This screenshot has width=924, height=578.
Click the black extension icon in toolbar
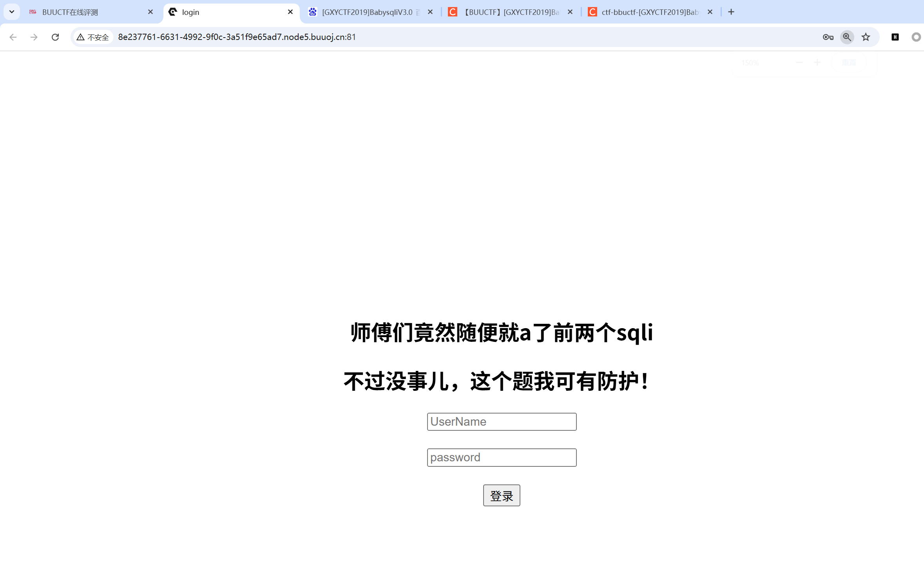[895, 37]
